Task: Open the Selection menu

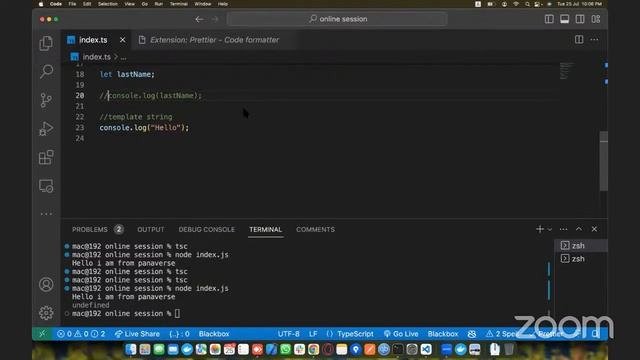Action: [x=108, y=4]
